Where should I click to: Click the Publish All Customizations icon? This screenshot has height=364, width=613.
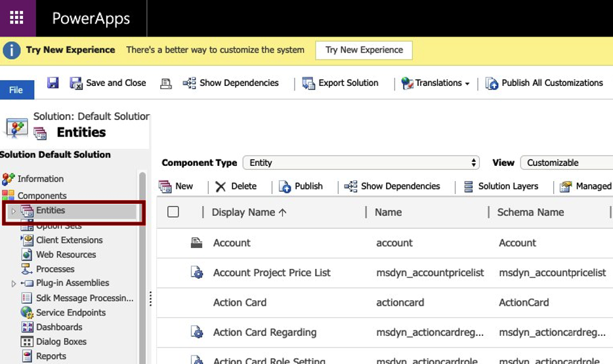[492, 83]
